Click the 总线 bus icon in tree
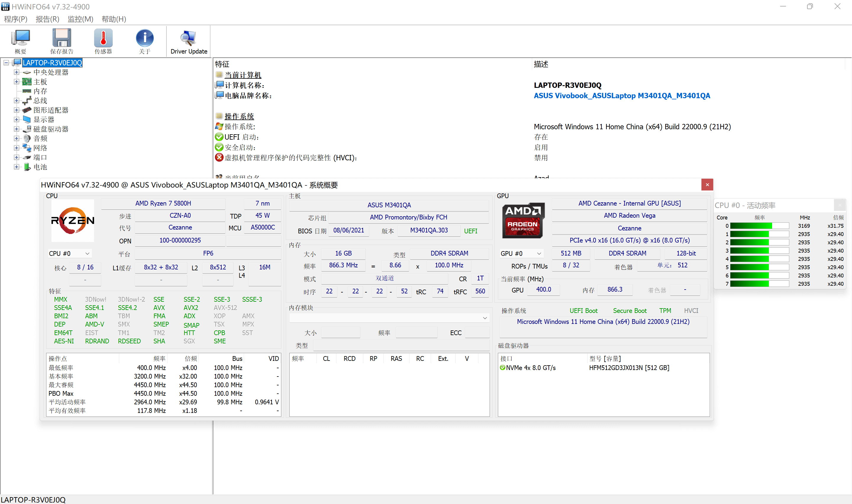 click(x=27, y=101)
